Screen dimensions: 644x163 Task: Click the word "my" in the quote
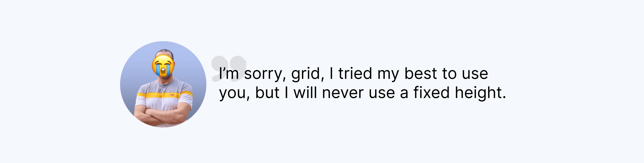pyautogui.click(x=388, y=74)
